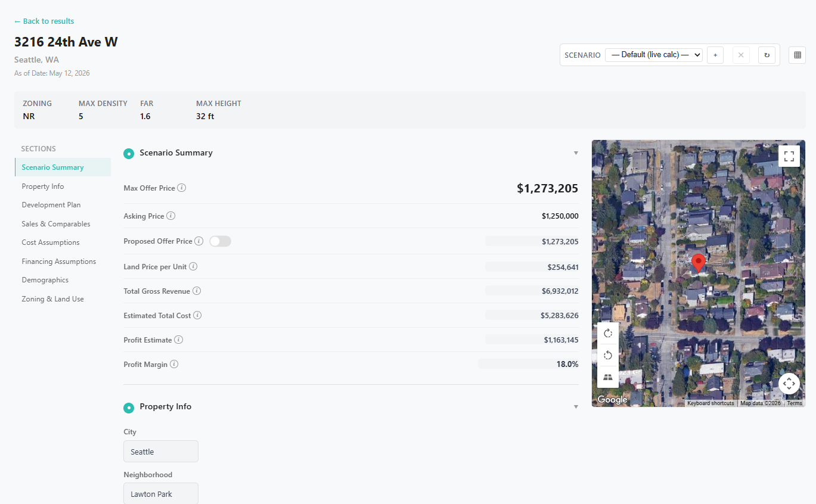Click the red location pin on the map
The width and height of the screenshot is (816, 504).
[x=698, y=263]
